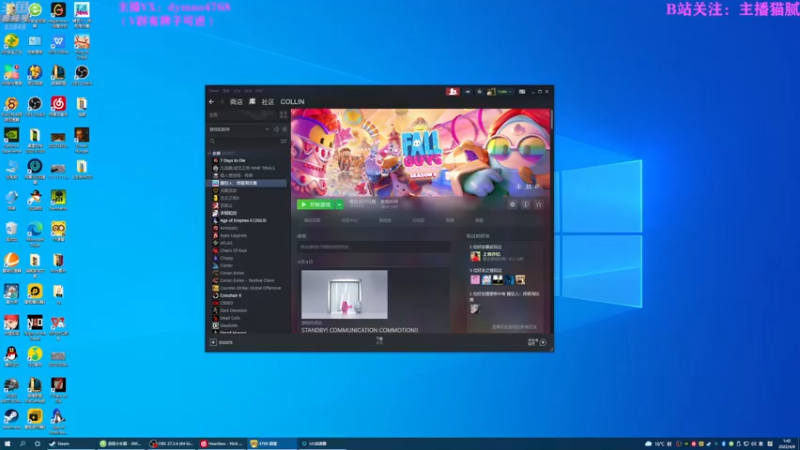800x450 pixels.
Task: Click the taskbar clock
Action: pyautogui.click(x=789, y=444)
